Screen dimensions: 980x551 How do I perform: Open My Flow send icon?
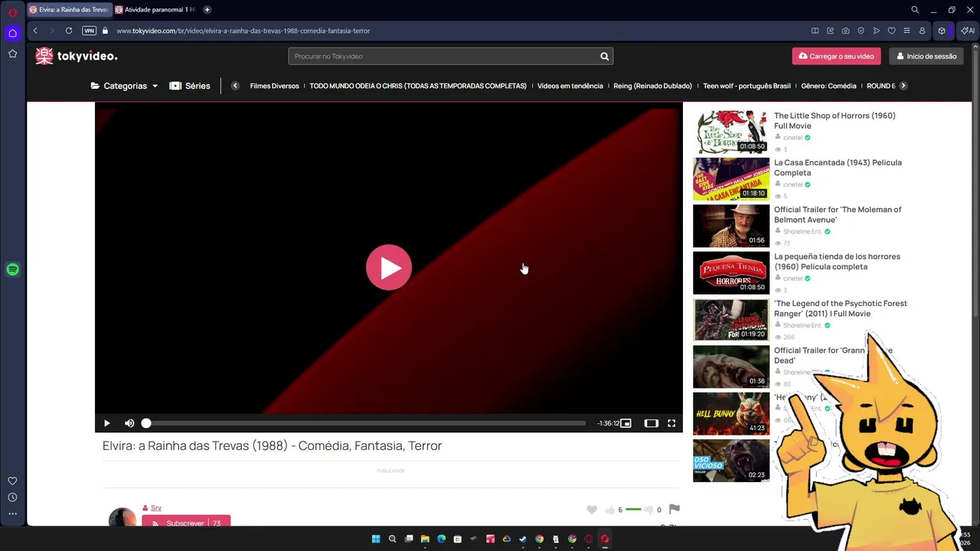876,31
